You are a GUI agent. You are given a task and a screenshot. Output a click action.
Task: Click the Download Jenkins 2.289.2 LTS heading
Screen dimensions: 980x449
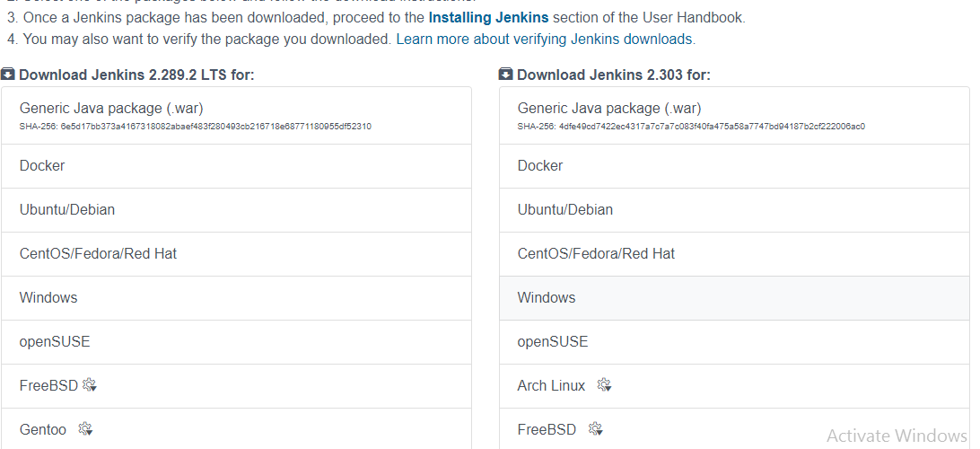click(x=136, y=75)
